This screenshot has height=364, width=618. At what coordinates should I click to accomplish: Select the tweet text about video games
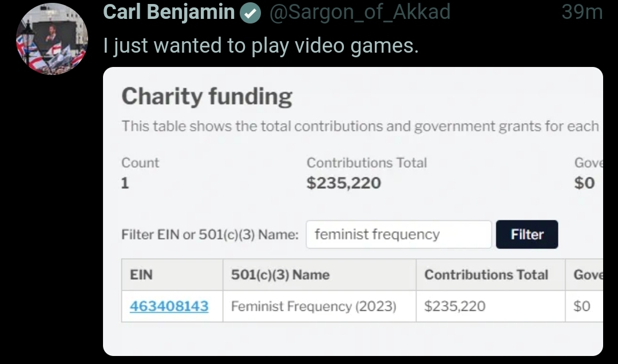click(x=261, y=46)
